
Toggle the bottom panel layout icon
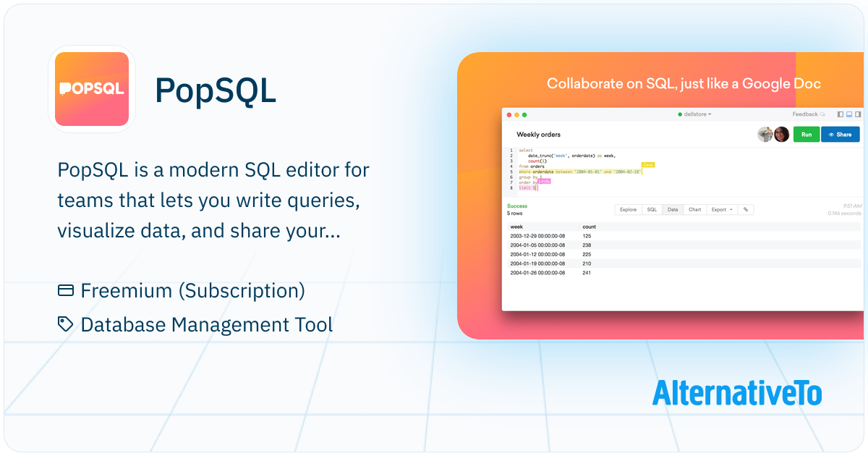tap(849, 114)
